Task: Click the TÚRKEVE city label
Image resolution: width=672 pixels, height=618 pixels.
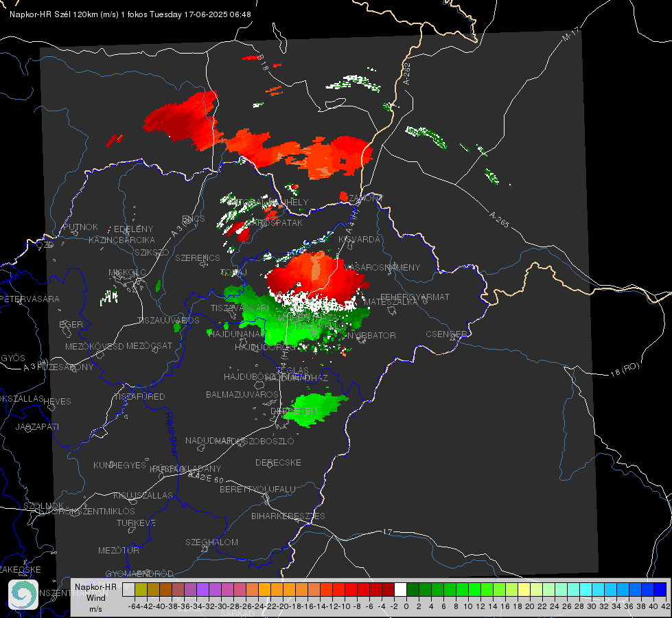Action: 136,523
